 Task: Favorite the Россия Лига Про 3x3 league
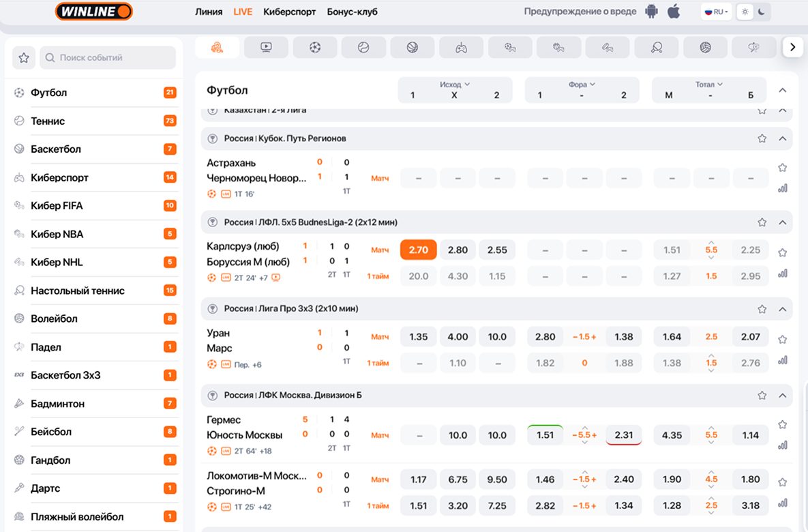[x=762, y=309]
